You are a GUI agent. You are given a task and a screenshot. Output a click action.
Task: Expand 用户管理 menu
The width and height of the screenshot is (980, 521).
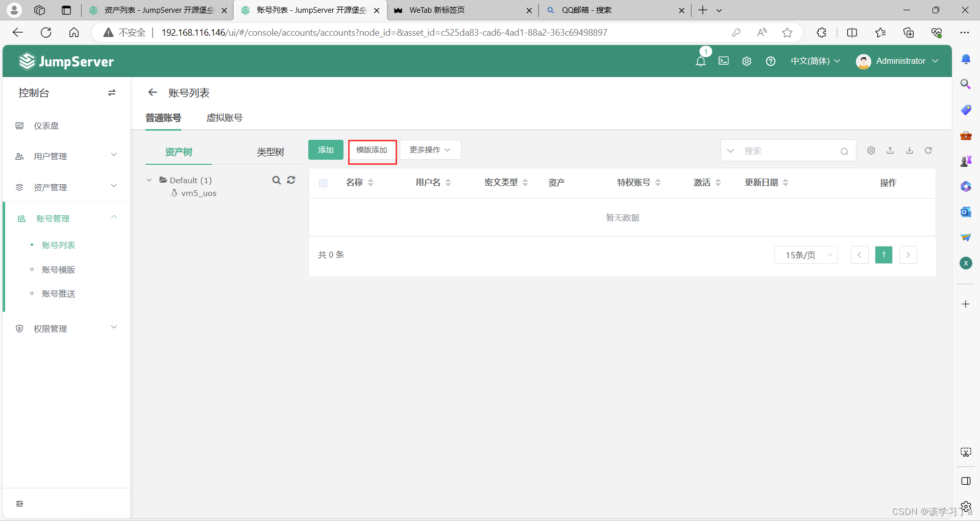pyautogui.click(x=66, y=156)
